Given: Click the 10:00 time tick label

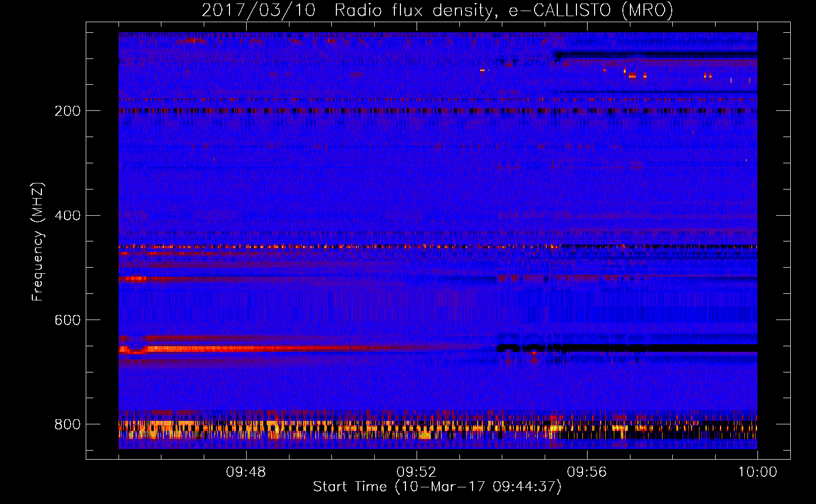Looking at the screenshot, I should [x=757, y=472].
